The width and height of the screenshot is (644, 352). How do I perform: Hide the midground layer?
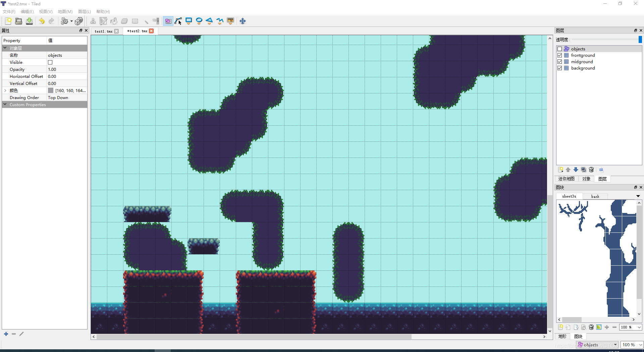(x=560, y=62)
